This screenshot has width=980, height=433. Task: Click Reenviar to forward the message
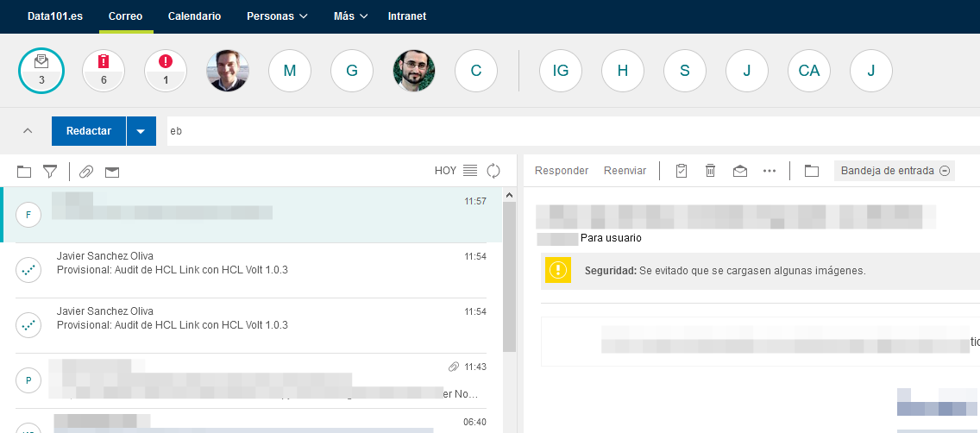pos(625,171)
